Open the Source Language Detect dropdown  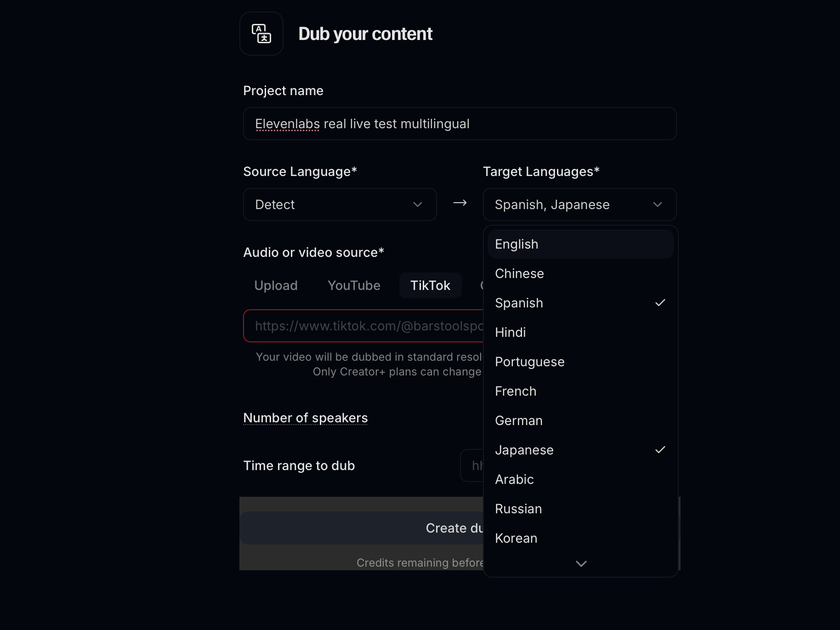pyautogui.click(x=340, y=204)
